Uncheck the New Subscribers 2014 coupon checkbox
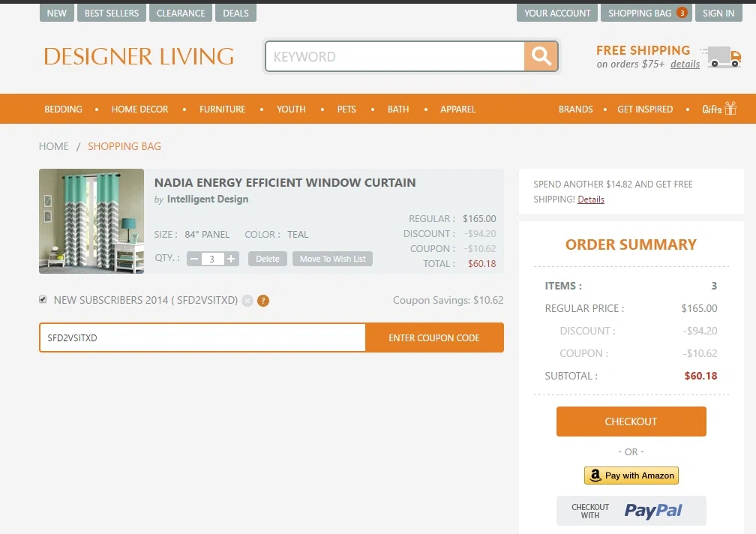 coord(43,300)
